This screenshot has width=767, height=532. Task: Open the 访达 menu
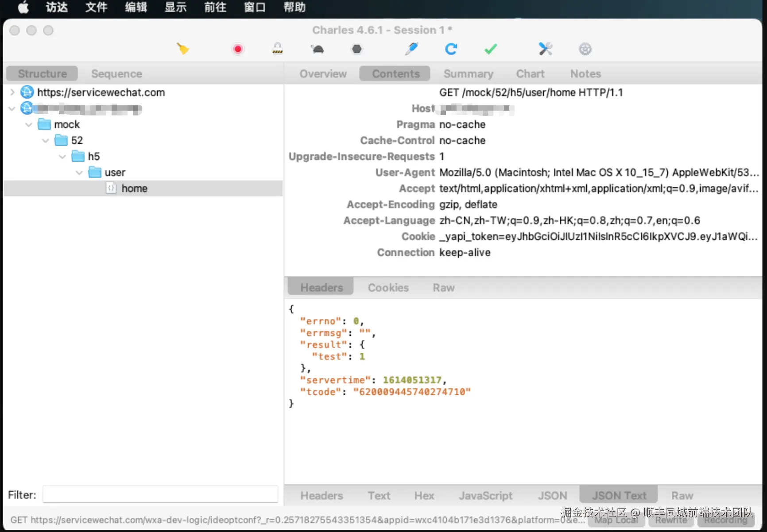click(57, 8)
